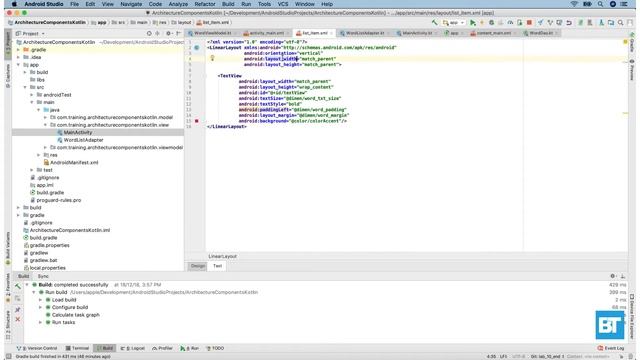Select local.properties file
The image size is (640, 360).
47,268
